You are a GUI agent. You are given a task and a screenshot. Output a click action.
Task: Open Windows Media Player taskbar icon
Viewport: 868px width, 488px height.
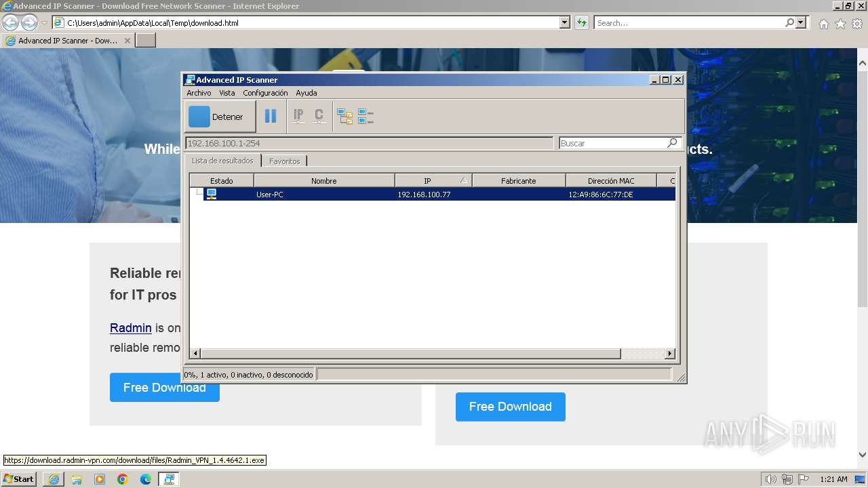100,479
